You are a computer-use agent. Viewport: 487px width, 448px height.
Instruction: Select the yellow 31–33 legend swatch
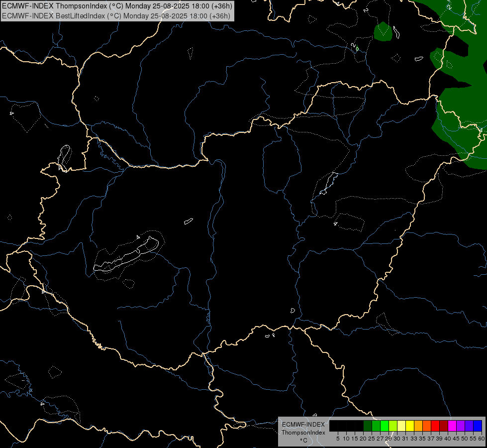click(x=410, y=426)
